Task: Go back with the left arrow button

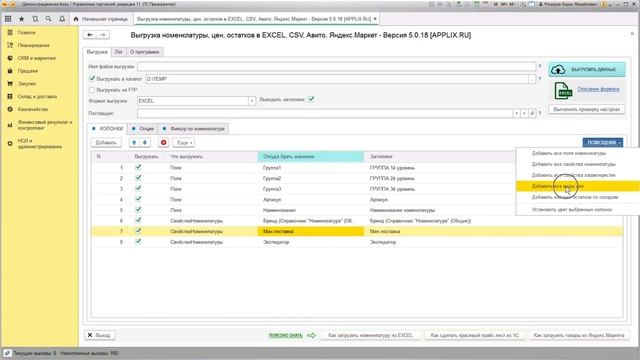Action: coord(90,35)
